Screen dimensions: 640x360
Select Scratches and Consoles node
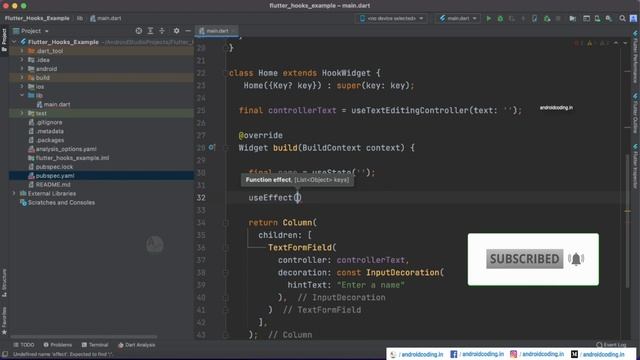pyautogui.click(x=58, y=202)
